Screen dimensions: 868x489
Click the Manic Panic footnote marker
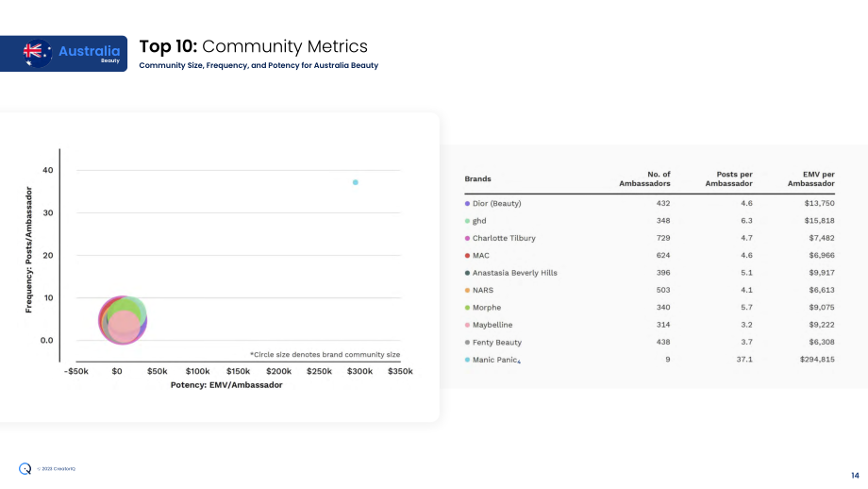point(519,362)
